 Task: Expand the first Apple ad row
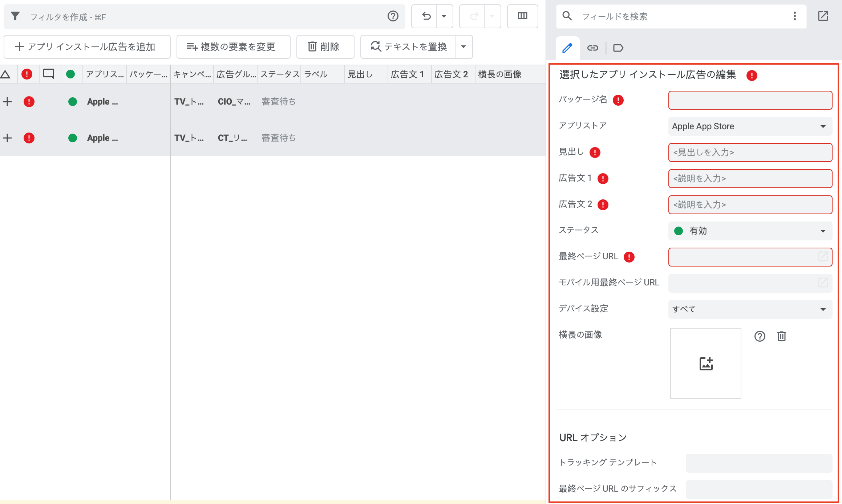(x=7, y=102)
